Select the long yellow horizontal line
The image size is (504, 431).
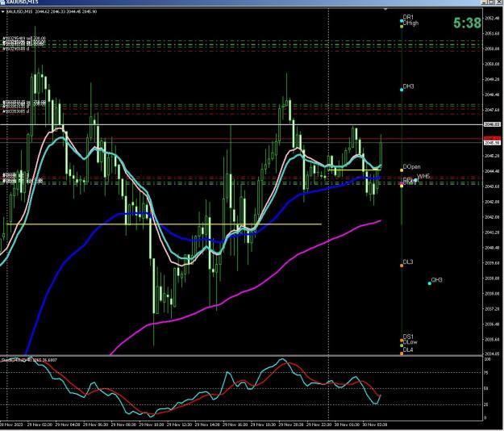tap(164, 224)
